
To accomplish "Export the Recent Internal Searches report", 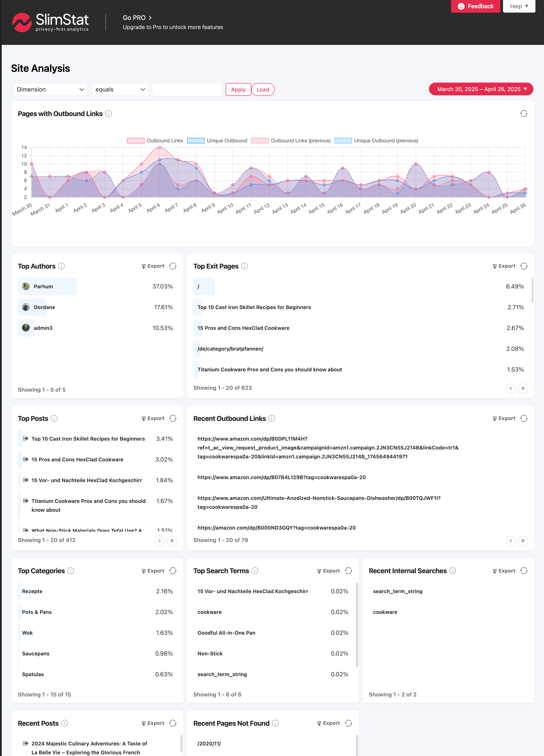I will coord(504,571).
